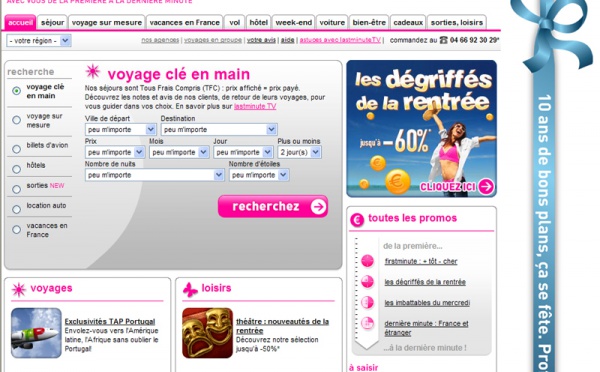Image resolution: width=600 pixels, height=372 pixels.
Task: Click the clock icon beside les imbattables du mercredi
Action: (367, 302)
